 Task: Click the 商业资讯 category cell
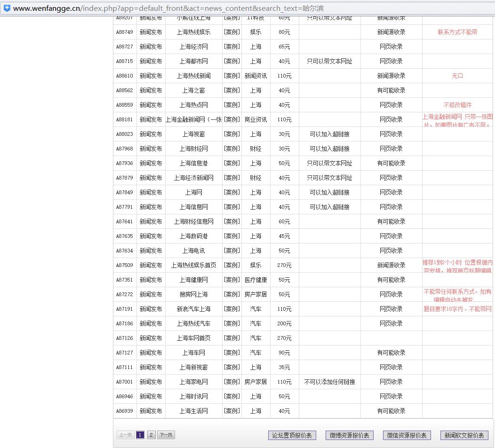click(x=255, y=119)
